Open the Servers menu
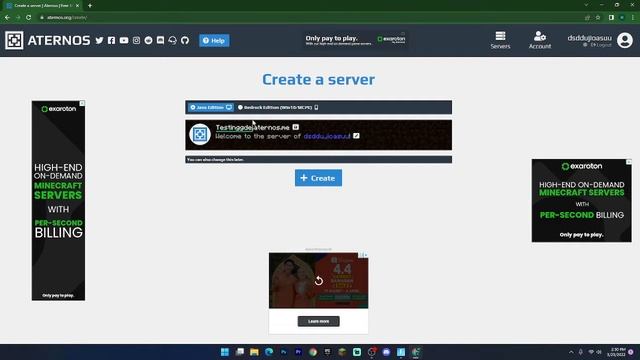The height and width of the screenshot is (360, 640). 500,40
